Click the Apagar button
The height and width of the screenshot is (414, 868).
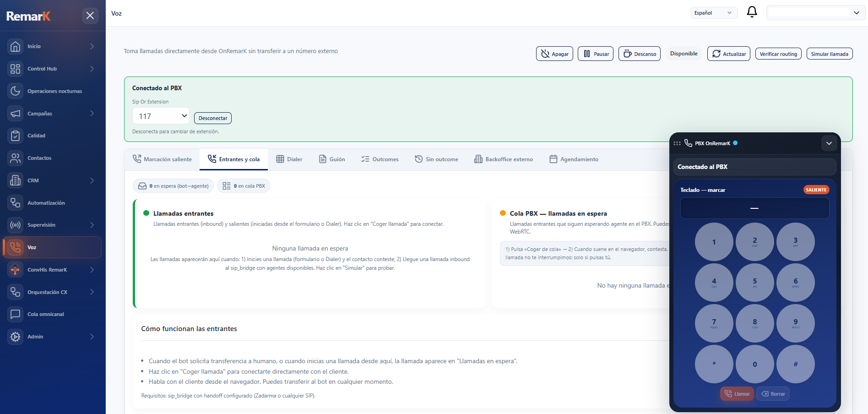click(x=554, y=54)
